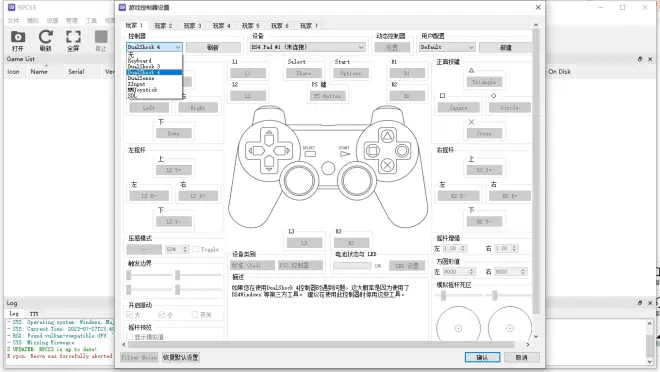Choose 无 from the controller dropdown list
The height and width of the screenshot is (372, 660).
click(154, 55)
